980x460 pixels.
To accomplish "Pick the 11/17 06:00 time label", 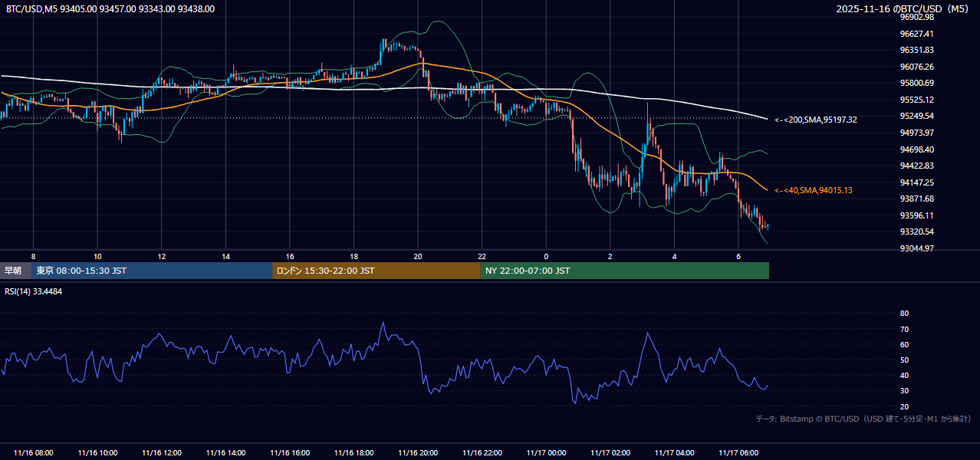I will tap(738, 453).
